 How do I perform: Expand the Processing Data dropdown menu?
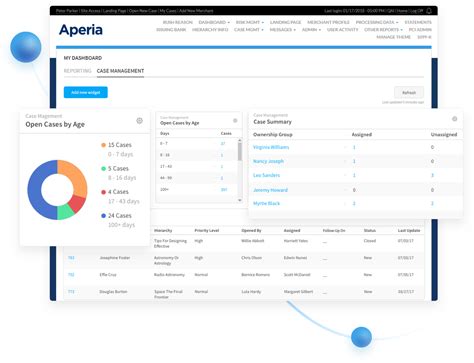point(377,22)
